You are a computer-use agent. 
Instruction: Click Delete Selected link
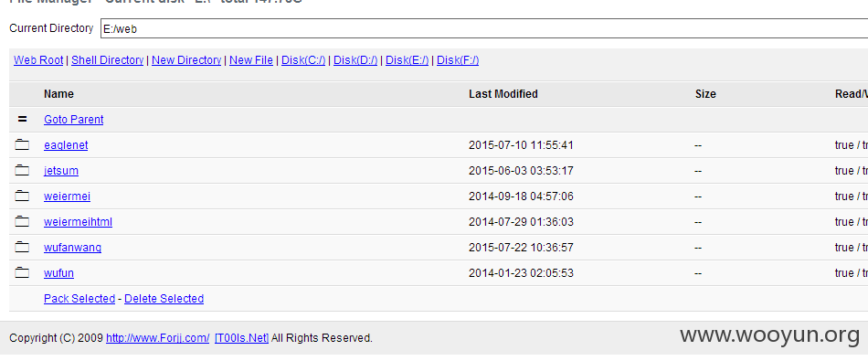(x=164, y=299)
